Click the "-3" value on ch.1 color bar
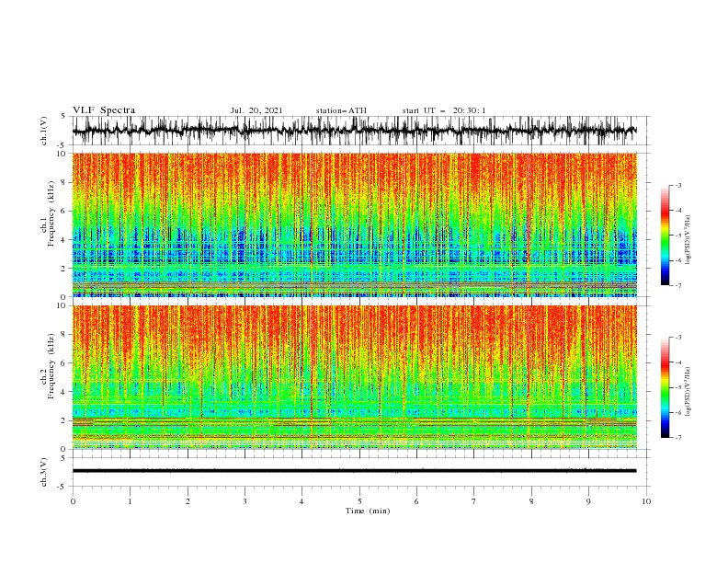This screenshot has width=728, height=563. (677, 185)
